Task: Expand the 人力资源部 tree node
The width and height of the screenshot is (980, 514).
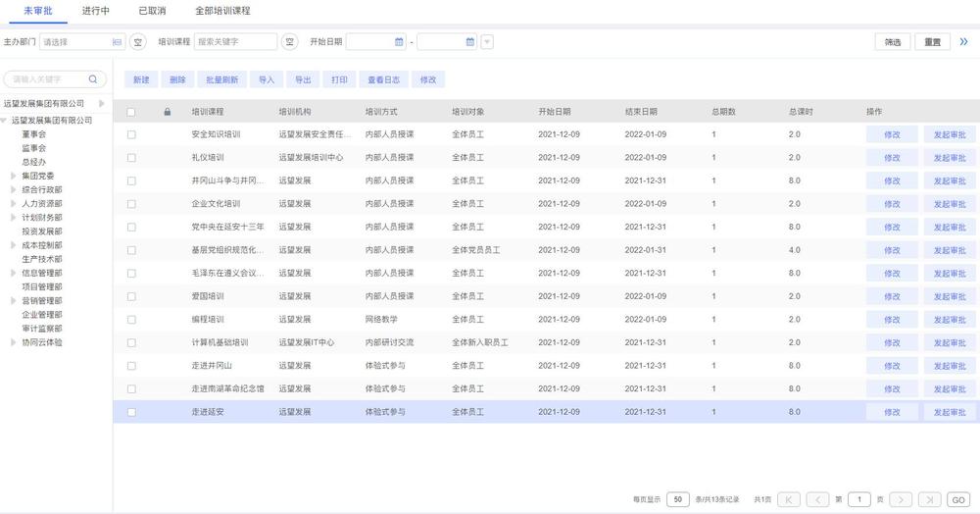Action: click(x=14, y=204)
